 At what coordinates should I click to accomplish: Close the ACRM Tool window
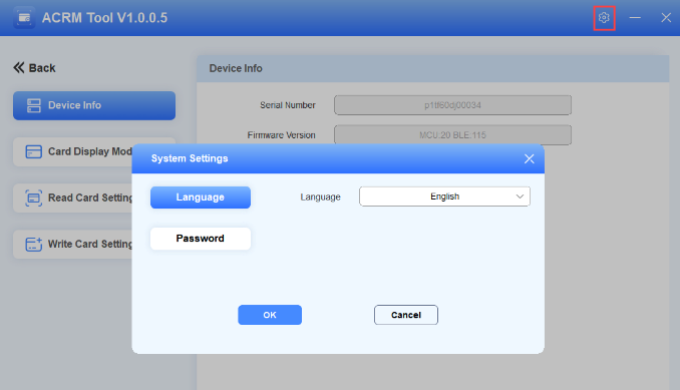pos(666,18)
